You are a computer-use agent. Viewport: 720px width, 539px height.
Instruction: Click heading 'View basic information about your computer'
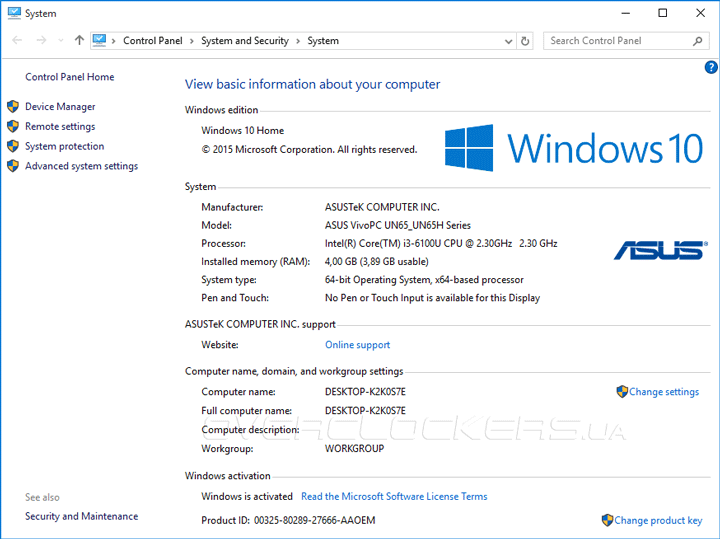(312, 84)
